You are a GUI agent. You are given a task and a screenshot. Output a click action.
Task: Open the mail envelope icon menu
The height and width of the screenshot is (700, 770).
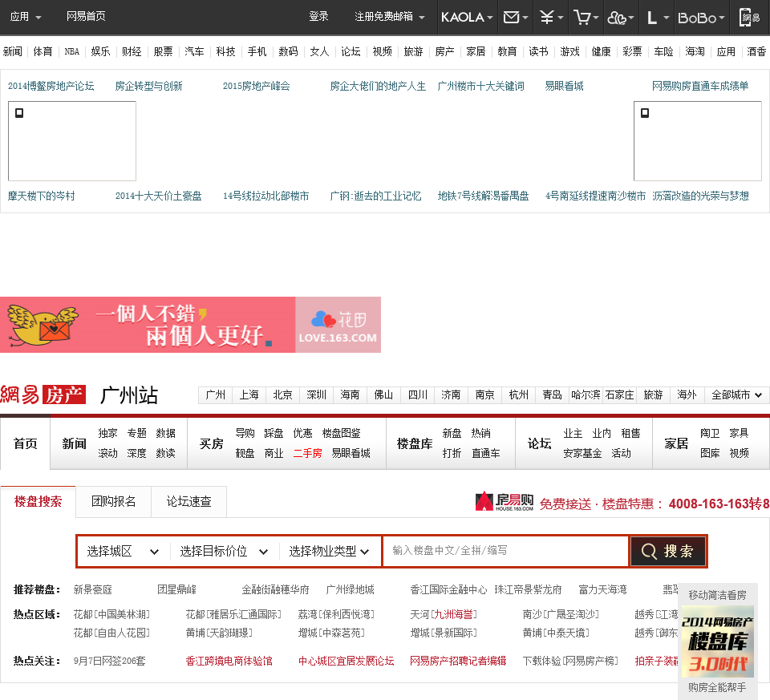pyautogui.click(x=516, y=17)
